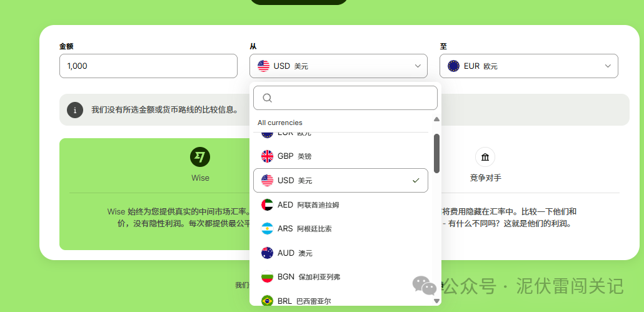Click the scrollbar up arrow
The image size is (644, 312).
tap(436, 119)
